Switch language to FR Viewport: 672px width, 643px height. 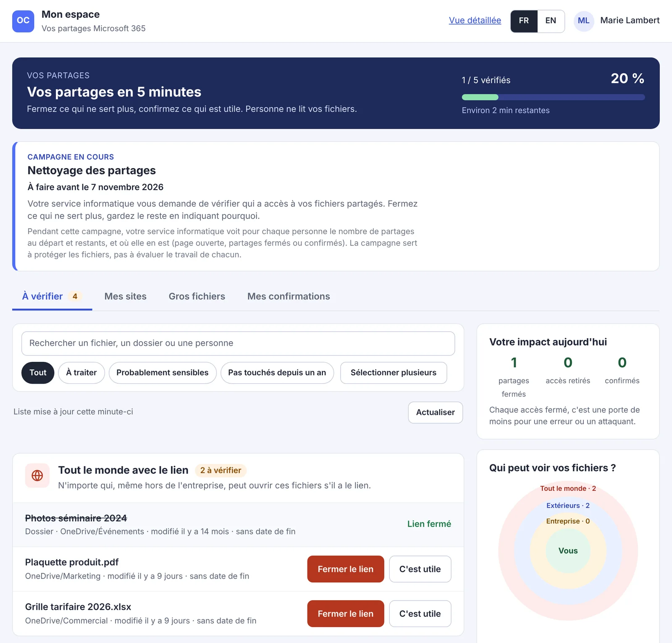pos(524,21)
